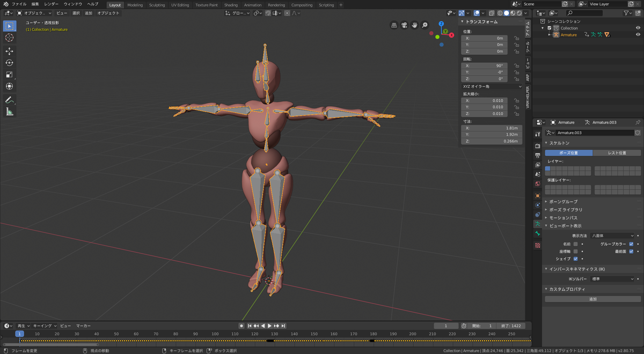Image resolution: width=644 pixels, height=354 pixels.
Task: Select the Measure tool
Action: pyautogui.click(x=9, y=112)
